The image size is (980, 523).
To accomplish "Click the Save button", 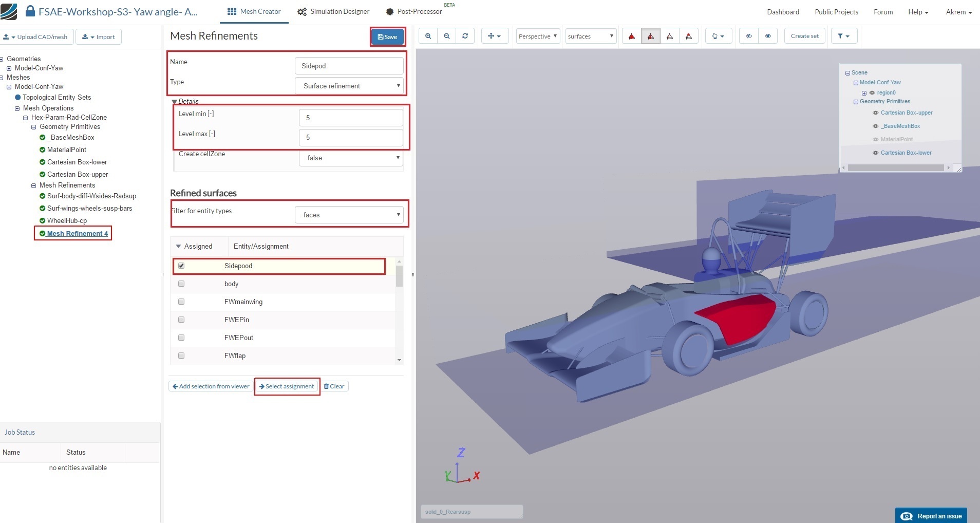I will (387, 37).
